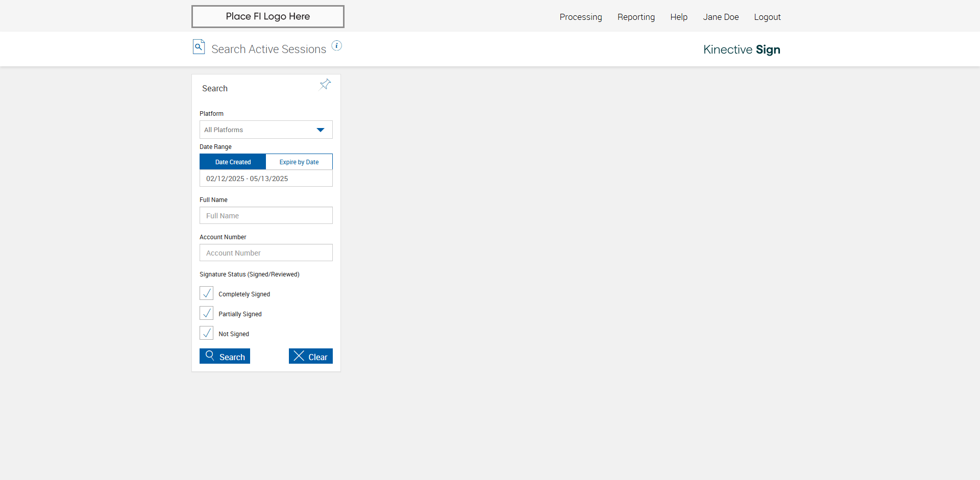The height and width of the screenshot is (480, 980).
Task: Click the Signature Status (Signed/Reviewed) label
Action: tap(250, 274)
